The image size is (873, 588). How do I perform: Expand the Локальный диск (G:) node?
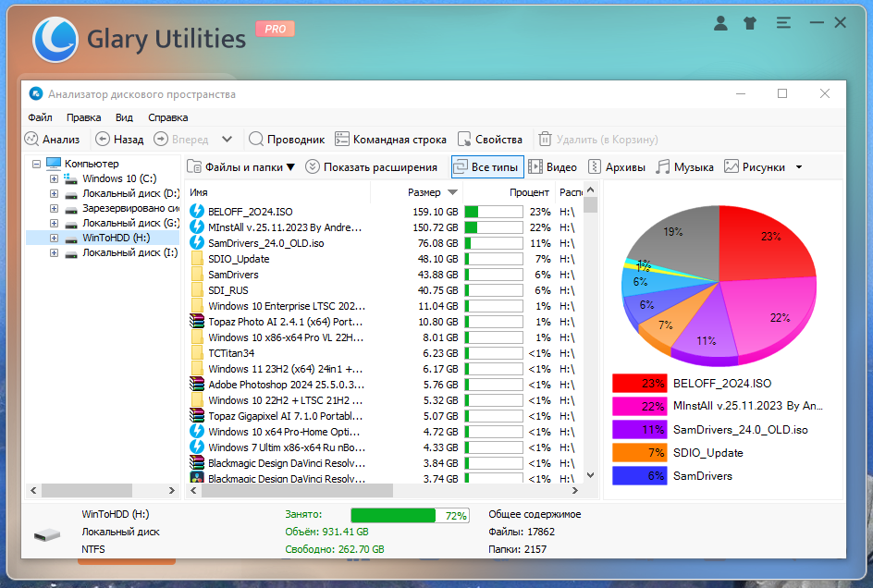click(54, 224)
